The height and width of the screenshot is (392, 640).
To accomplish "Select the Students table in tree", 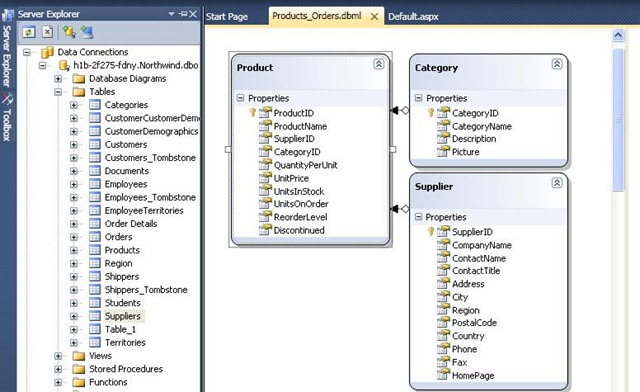I will tap(122, 303).
